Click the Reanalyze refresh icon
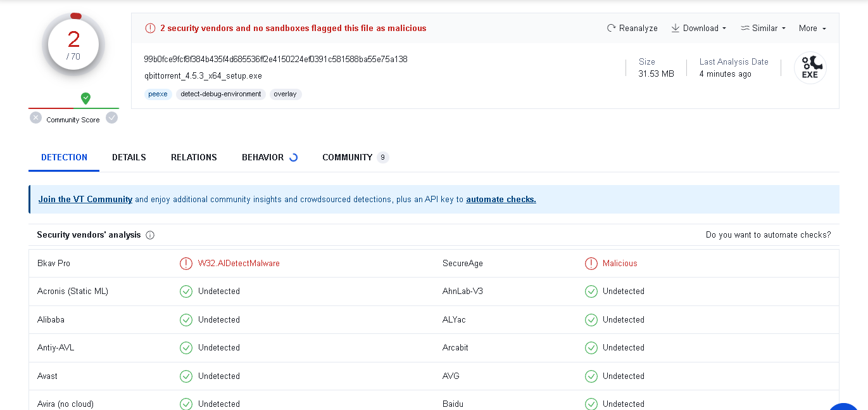The height and width of the screenshot is (410, 868). [611, 29]
